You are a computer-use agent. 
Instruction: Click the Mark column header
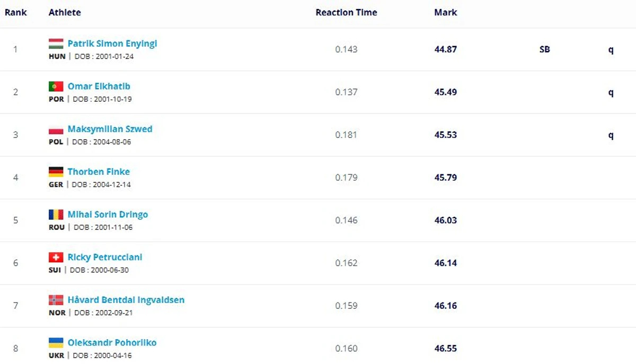click(446, 12)
